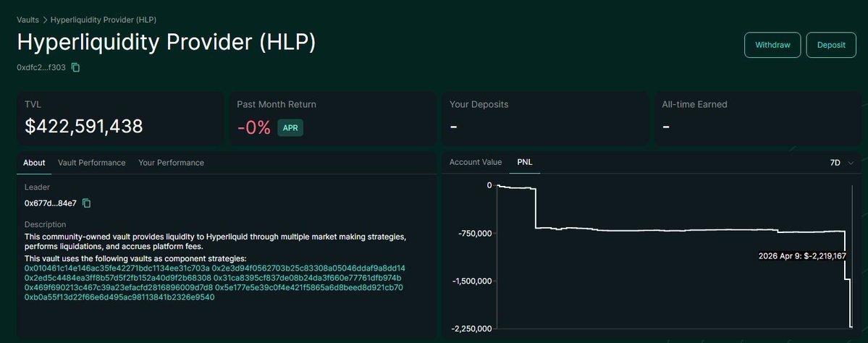868x343 pixels.
Task: Click the Withdraw button
Action: (x=772, y=45)
